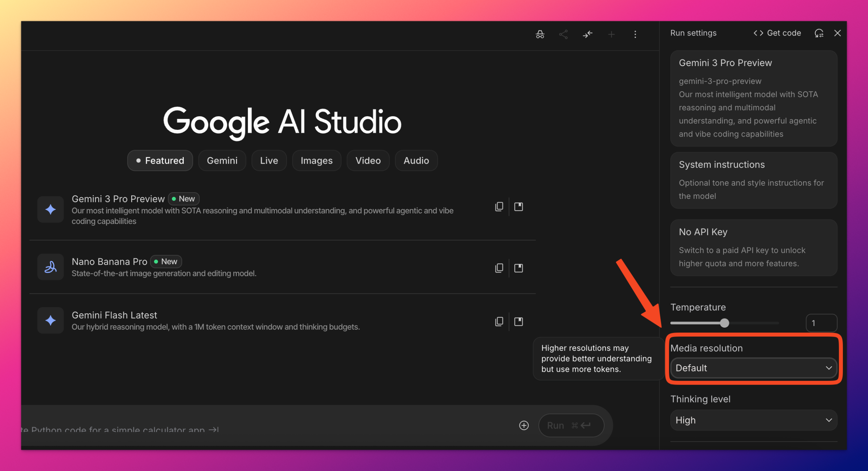Switch to the Gemini filter tab
This screenshot has height=471, width=868.
[222, 161]
